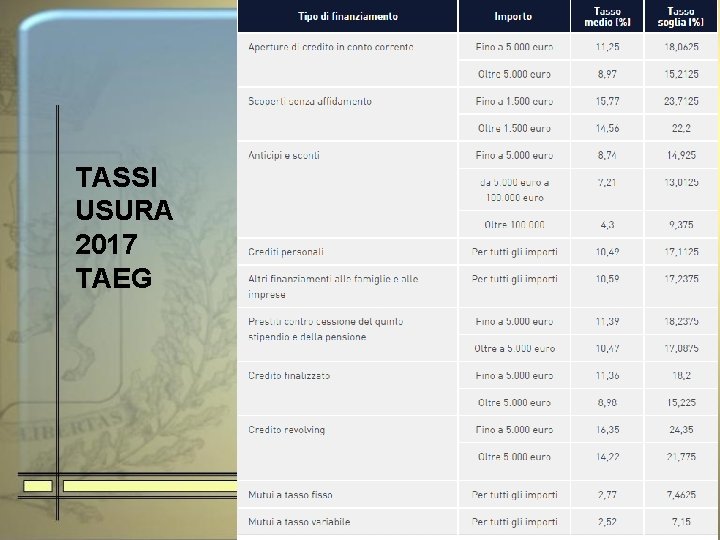Screen dimensions: 720x540
Task: Click the threshold value 17,2375
Action: 681,279
